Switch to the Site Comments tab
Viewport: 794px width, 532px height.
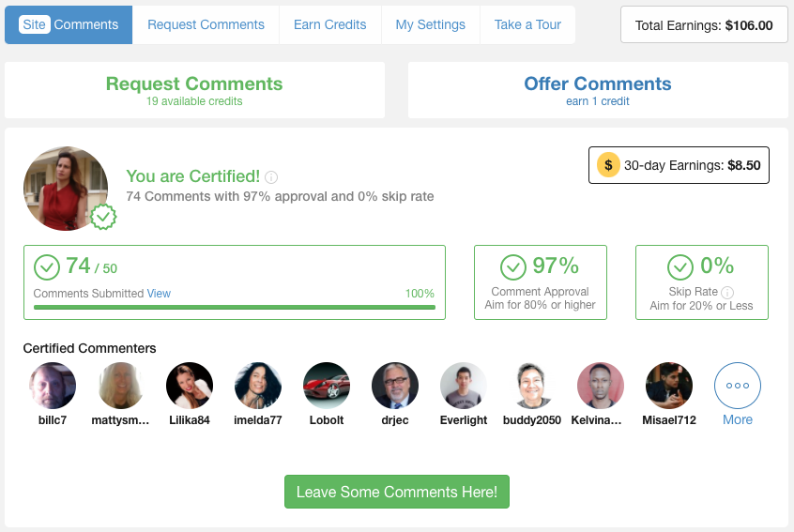click(x=69, y=25)
